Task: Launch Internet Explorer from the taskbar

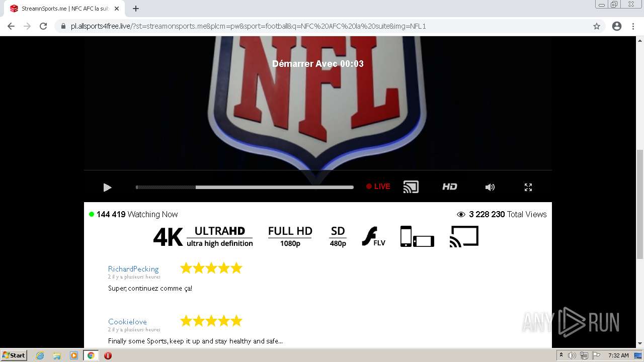Action: click(40, 355)
